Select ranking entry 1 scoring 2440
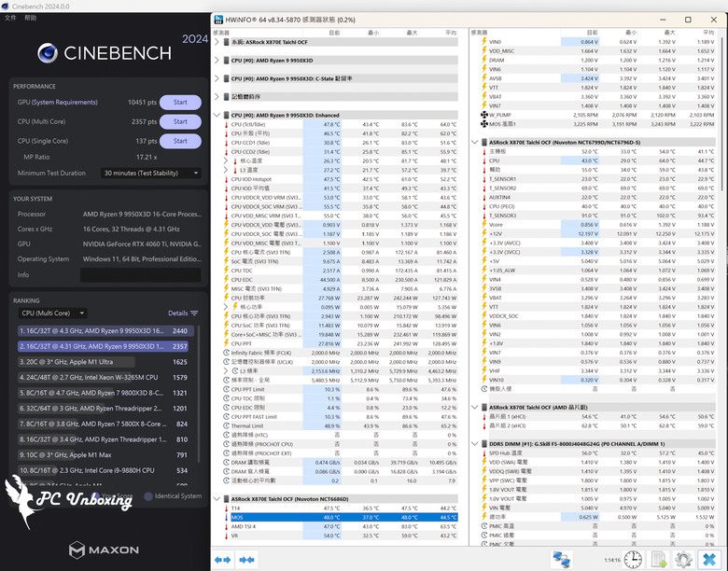 (105, 331)
